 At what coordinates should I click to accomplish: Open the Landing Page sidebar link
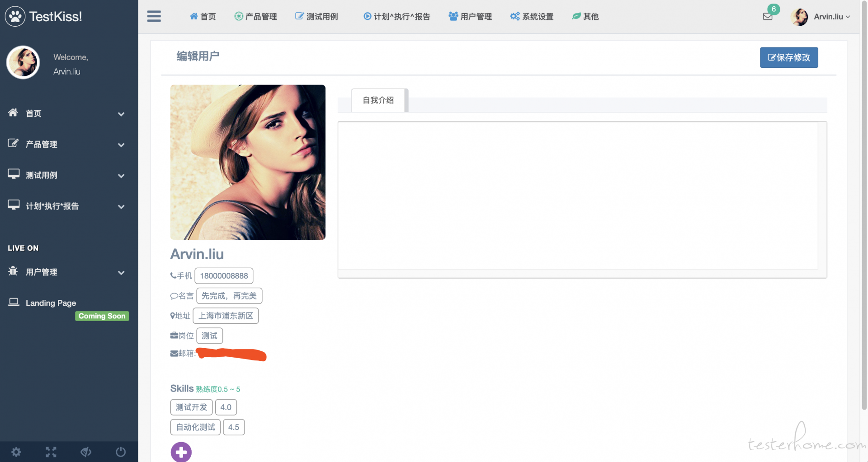click(x=51, y=303)
